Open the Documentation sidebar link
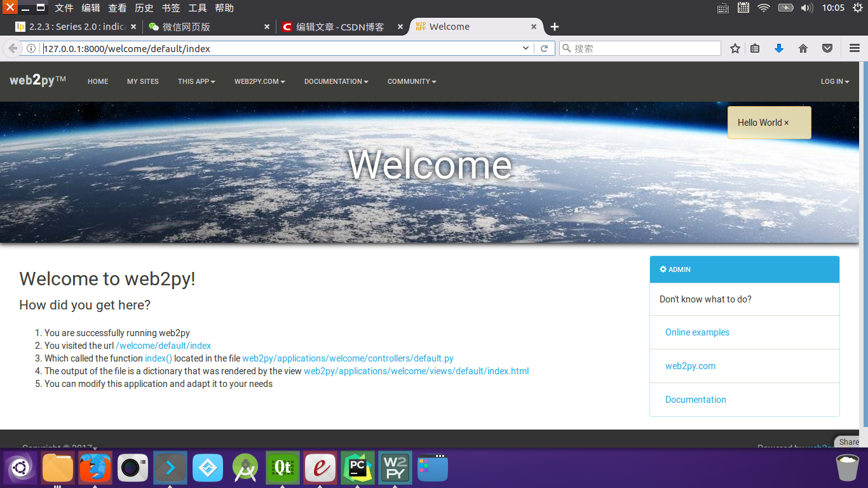 click(695, 400)
